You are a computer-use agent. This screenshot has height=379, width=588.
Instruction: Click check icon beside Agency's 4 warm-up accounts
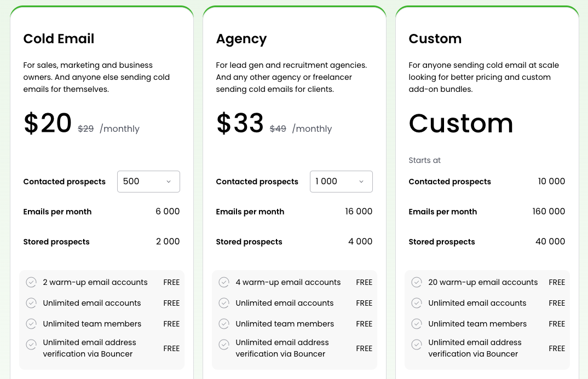(x=224, y=282)
